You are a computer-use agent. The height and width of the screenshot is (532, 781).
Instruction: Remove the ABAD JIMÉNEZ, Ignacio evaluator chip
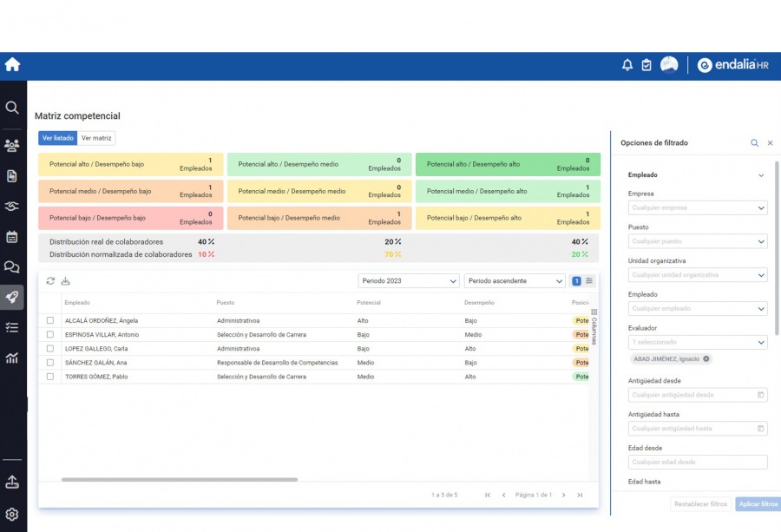pos(706,358)
